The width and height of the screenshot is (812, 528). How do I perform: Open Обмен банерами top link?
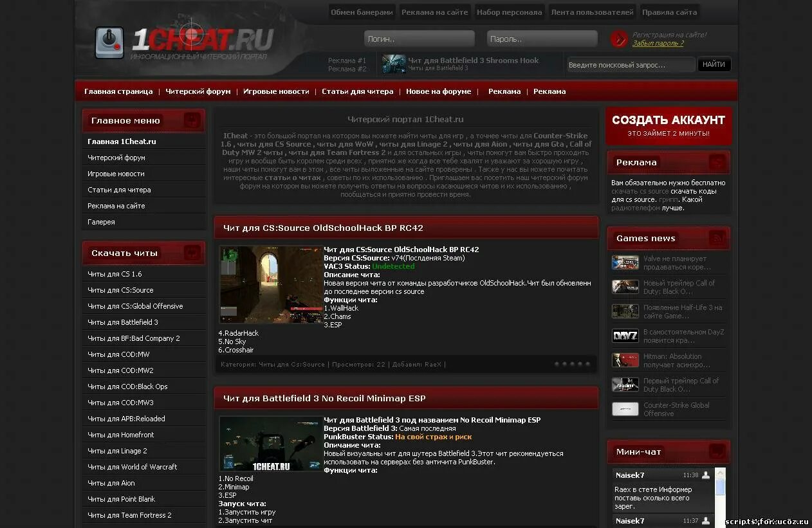pyautogui.click(x=362, y=12)
